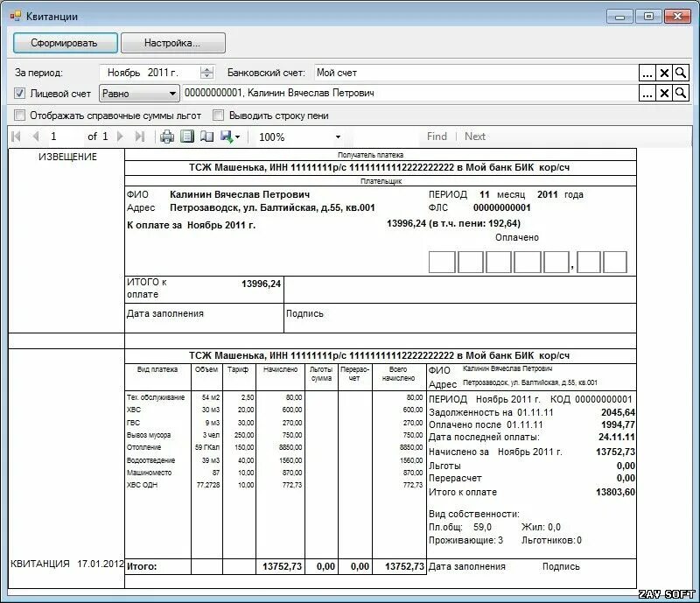Go to previous report page
700x603 pixels.
[36, 137]
